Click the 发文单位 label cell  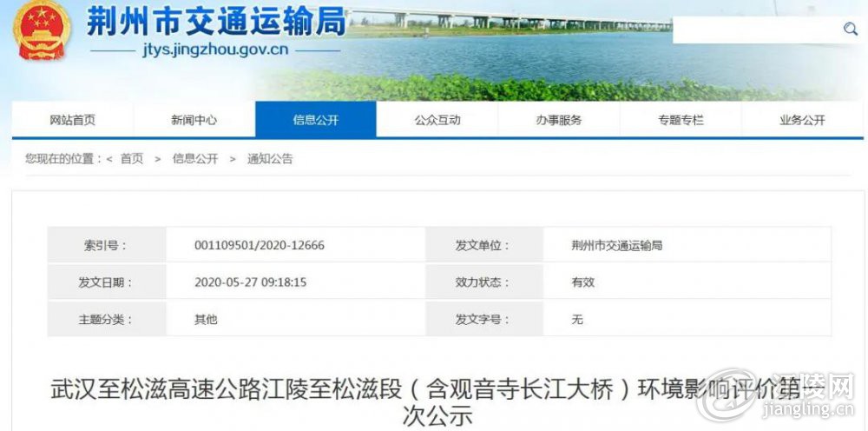point(484,245)
